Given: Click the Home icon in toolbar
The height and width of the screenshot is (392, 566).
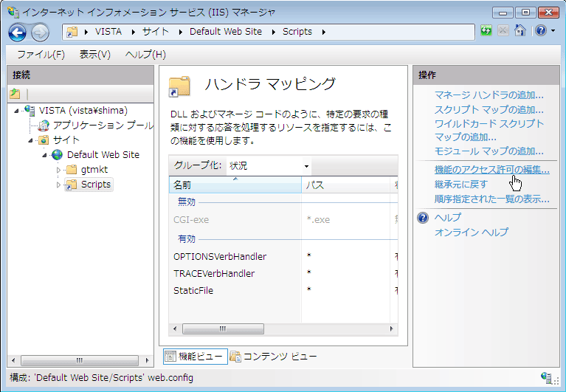Looking at the screenshot, I should coord(520,31).
